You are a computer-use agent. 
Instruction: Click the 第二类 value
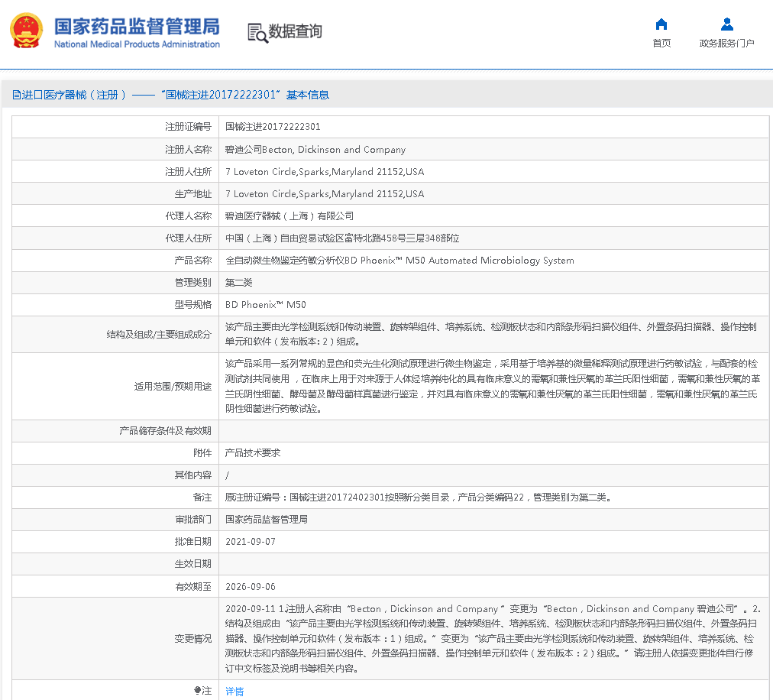(x=238, y=283)
